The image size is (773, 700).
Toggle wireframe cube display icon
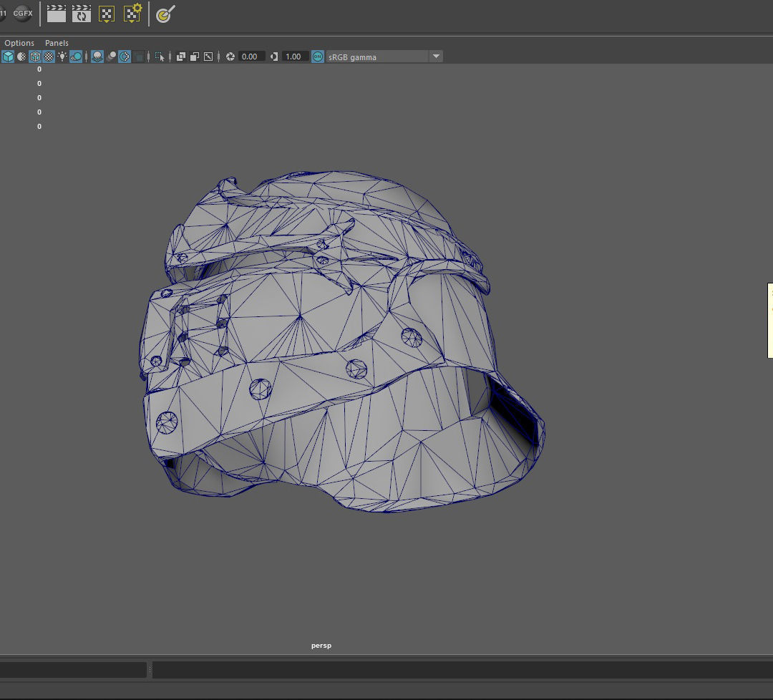click(8, 57)
